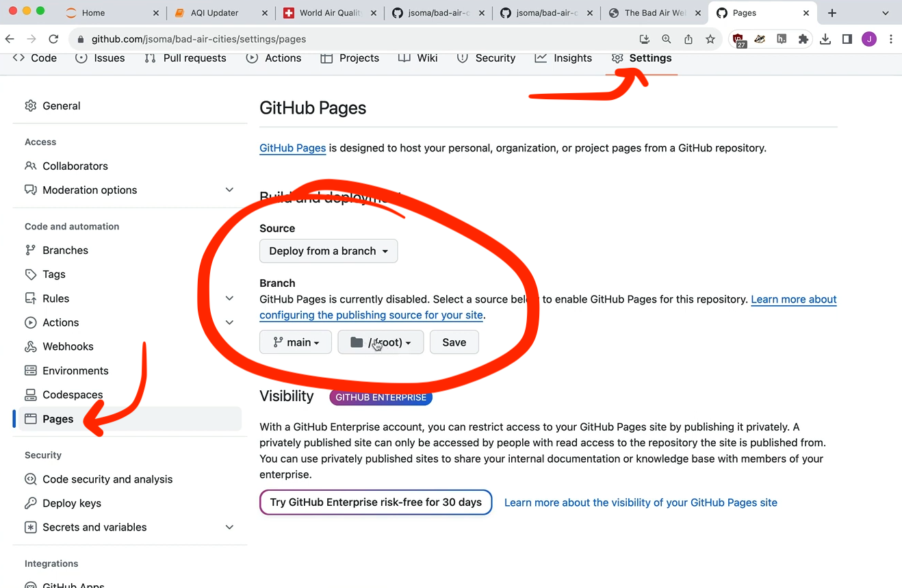Viewport: 902px width, 588px height.
Task: Open the Extensions puzzle icon
Action: pyautogui.click(x=803, y=39)
